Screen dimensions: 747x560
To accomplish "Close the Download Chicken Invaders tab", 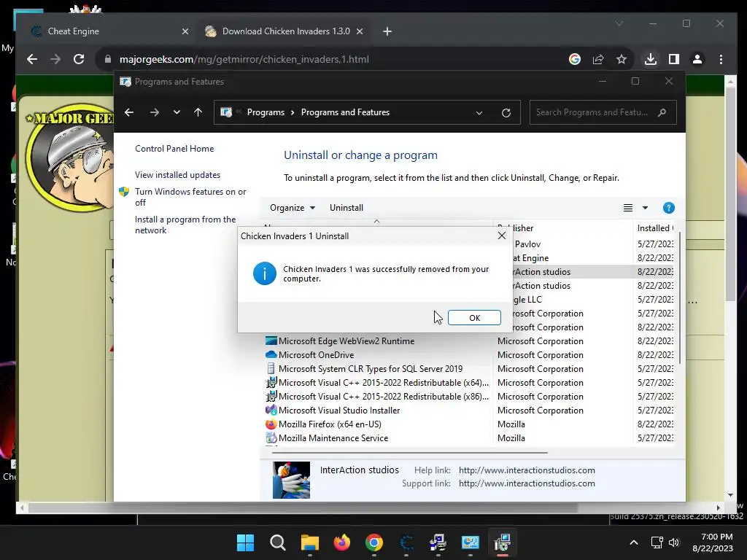I will [360, 31].
